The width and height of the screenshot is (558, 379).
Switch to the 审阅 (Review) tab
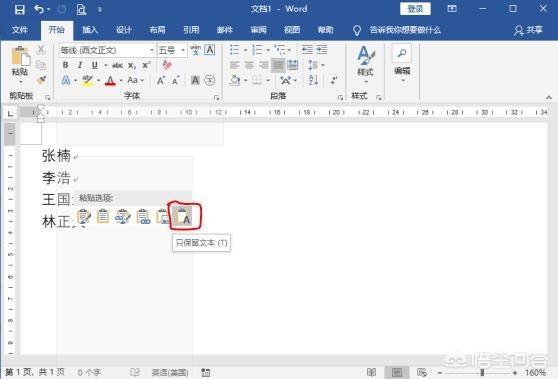pyautogui.click(x=258, y=30)
